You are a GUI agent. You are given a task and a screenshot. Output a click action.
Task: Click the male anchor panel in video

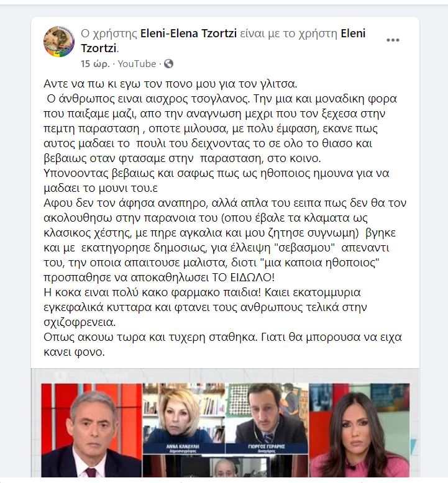click(91, 430)
